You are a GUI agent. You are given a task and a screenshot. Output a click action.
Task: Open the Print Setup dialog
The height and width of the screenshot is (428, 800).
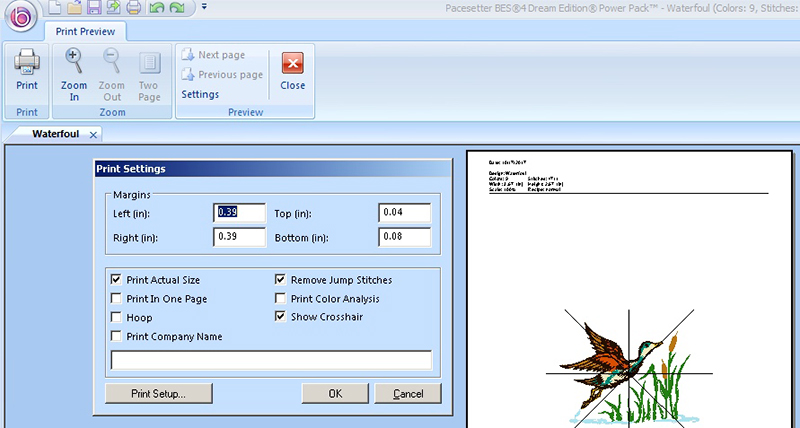click(x=158, y=393)
